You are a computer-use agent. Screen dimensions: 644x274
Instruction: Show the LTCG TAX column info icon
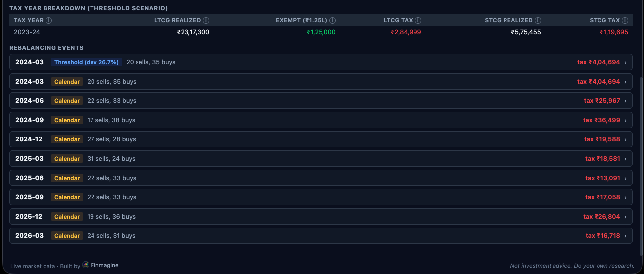click(418, 20)
